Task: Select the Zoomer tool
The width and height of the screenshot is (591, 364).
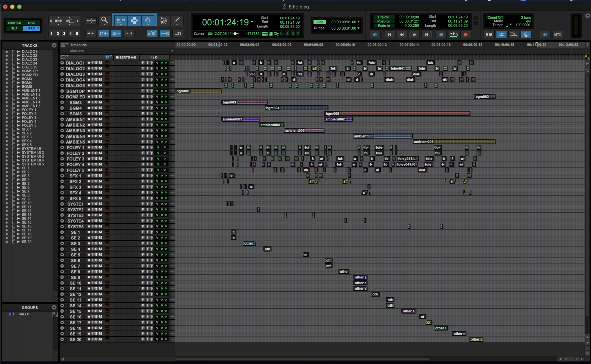Action: 104,21
